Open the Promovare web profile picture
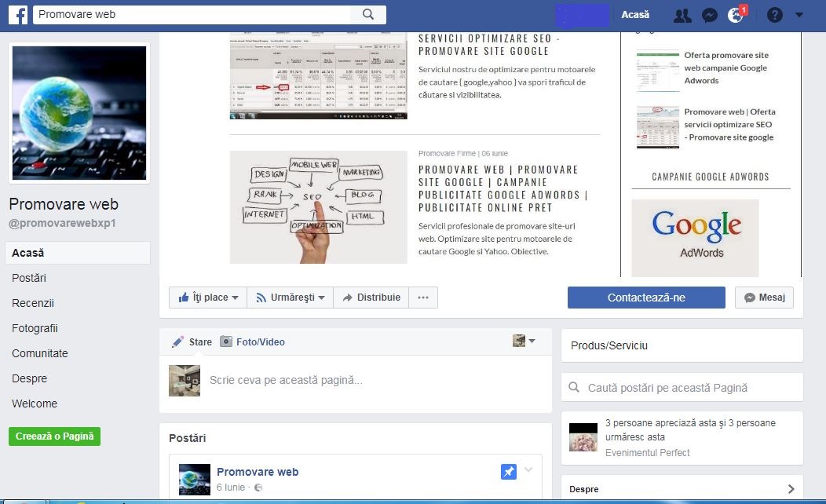The height and width of the screenshot is (504, 826). 79,113
